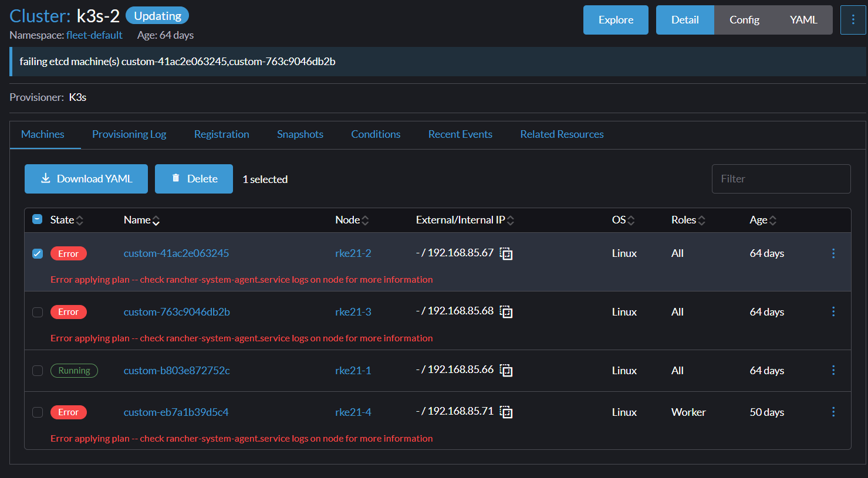The height and width of the screenshot is (478, 868).
Task: Open the Conditions tab
Action: (376, 134)
